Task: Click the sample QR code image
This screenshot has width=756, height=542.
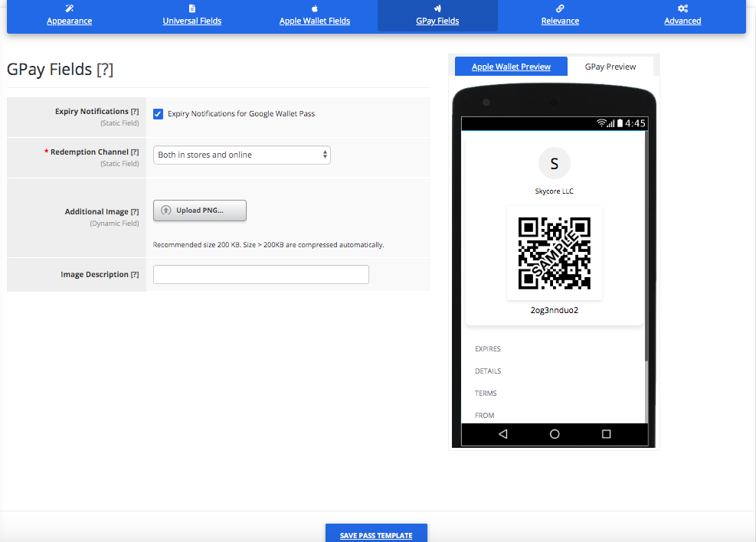Action: [555, 253]
